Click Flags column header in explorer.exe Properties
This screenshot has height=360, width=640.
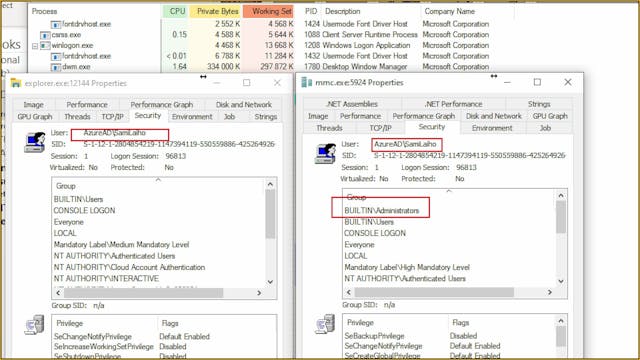[x=170, y=323]
